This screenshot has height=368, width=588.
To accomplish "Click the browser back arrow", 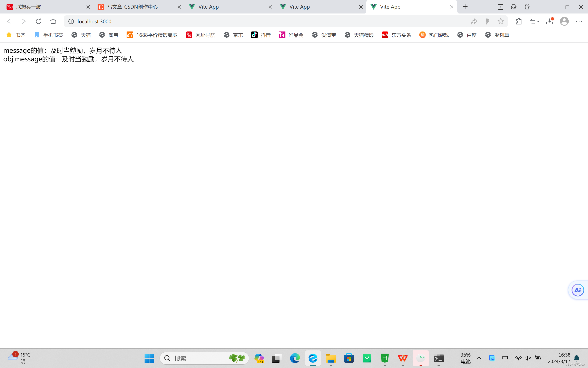I will click(9, 21).
